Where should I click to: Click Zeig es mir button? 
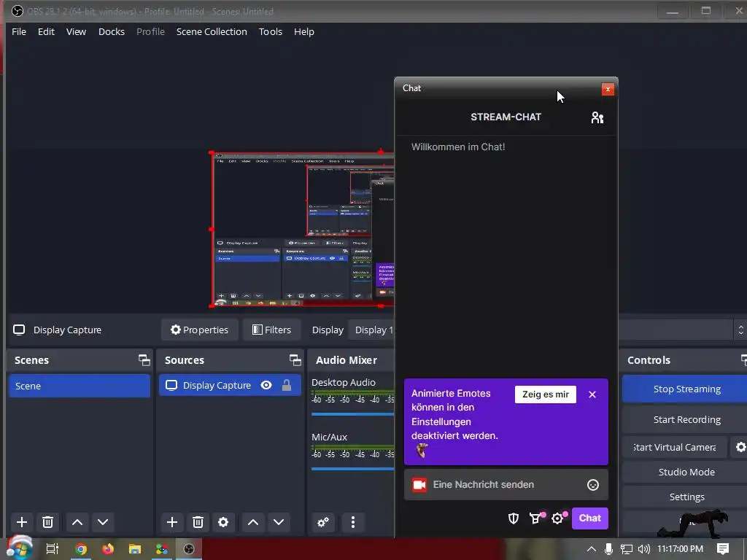click(x=546, y=394)
